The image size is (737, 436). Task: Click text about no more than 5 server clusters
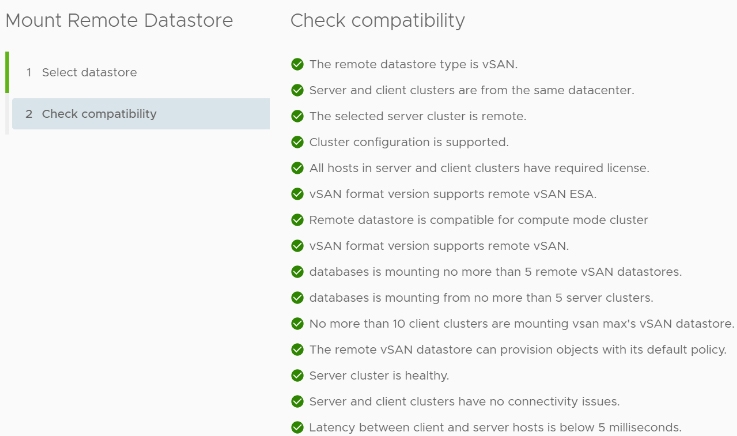(481, 298)
